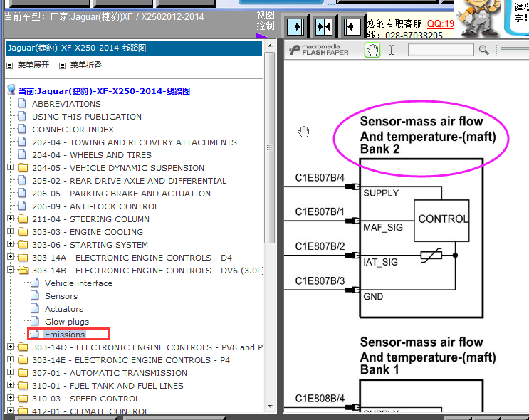Viewport: 529px width, 420px height.
Task: Click page icon next to Vehicle interface
Action: (x=35, y=283)
